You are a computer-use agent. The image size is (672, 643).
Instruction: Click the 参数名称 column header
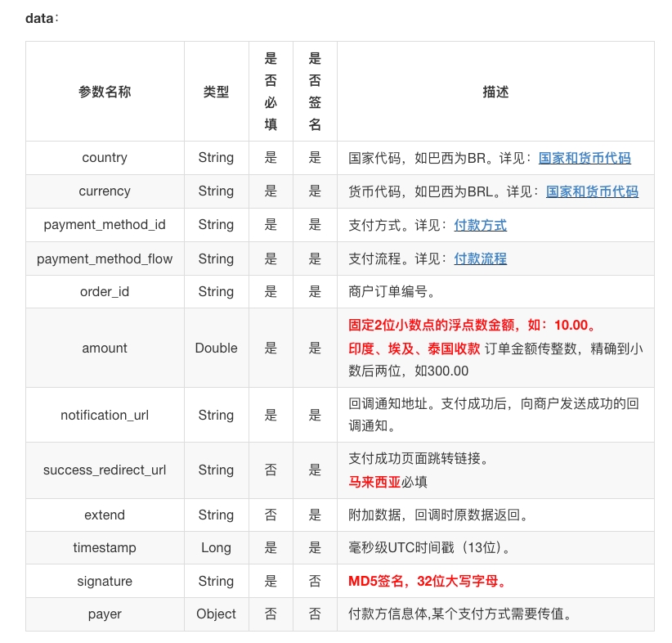(105, 92)
